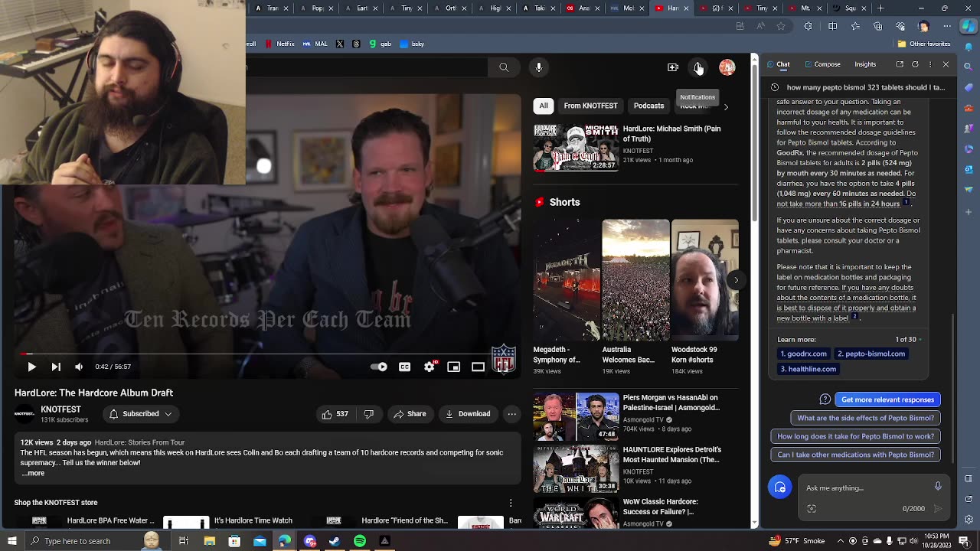Open KNOTFEST store options menu
This screenshot has width=980, height=551.
coord(511,503)
